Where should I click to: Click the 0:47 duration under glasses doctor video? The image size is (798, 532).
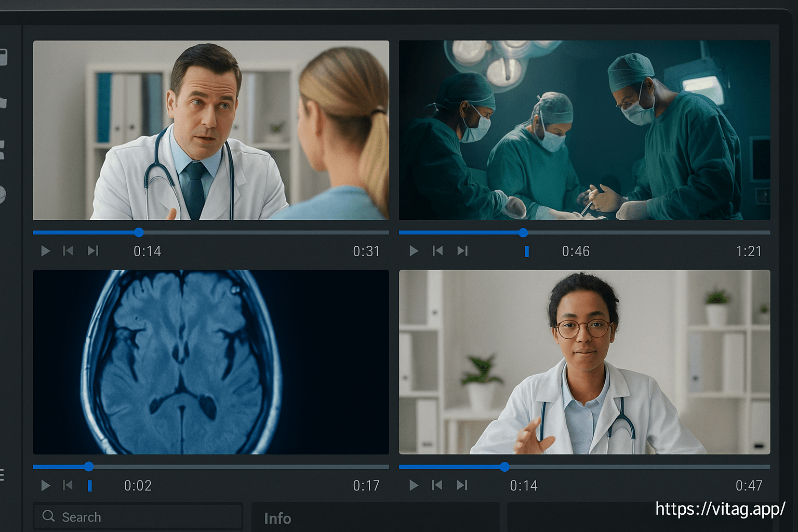point(749,486)
